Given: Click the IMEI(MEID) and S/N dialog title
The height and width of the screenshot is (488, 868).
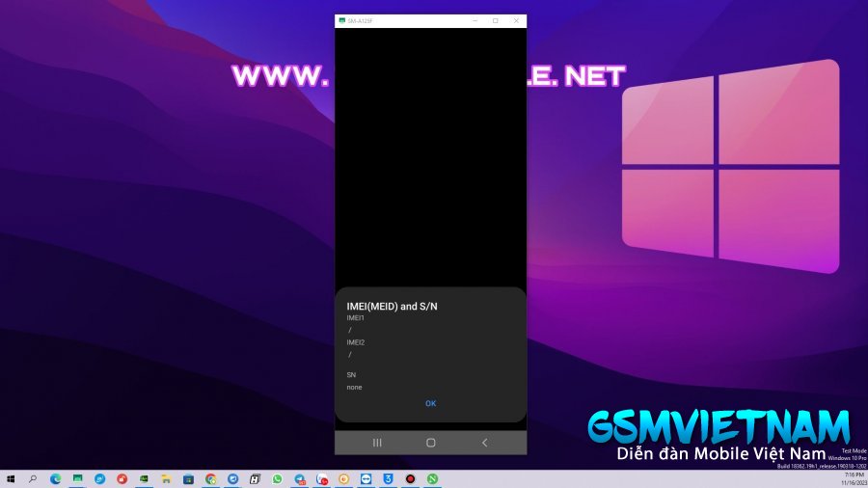Looking at the screenshot, I should pyautogui.click(x=392, y=306).
